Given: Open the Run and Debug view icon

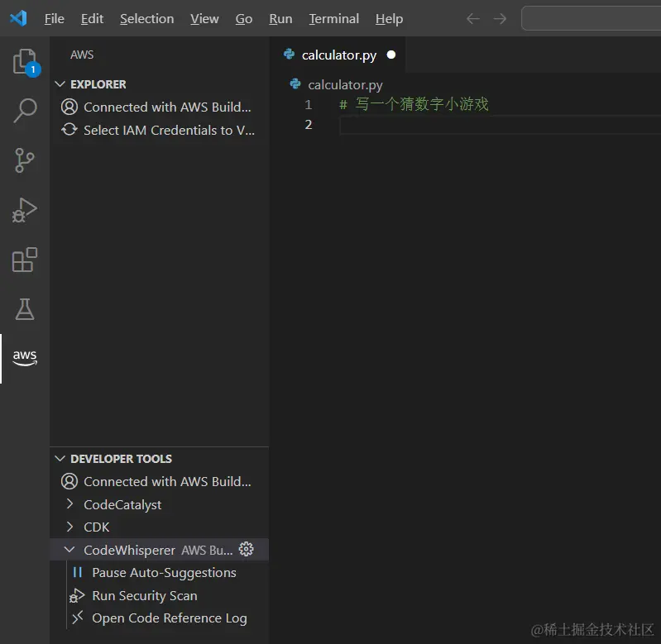Looking at the screenshot, I should pos(25,210).
